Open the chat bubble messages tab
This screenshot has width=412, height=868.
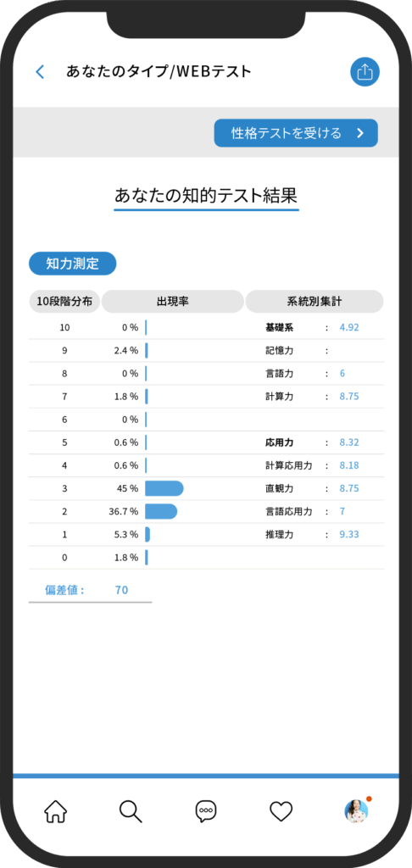click(x=206, y=811)
